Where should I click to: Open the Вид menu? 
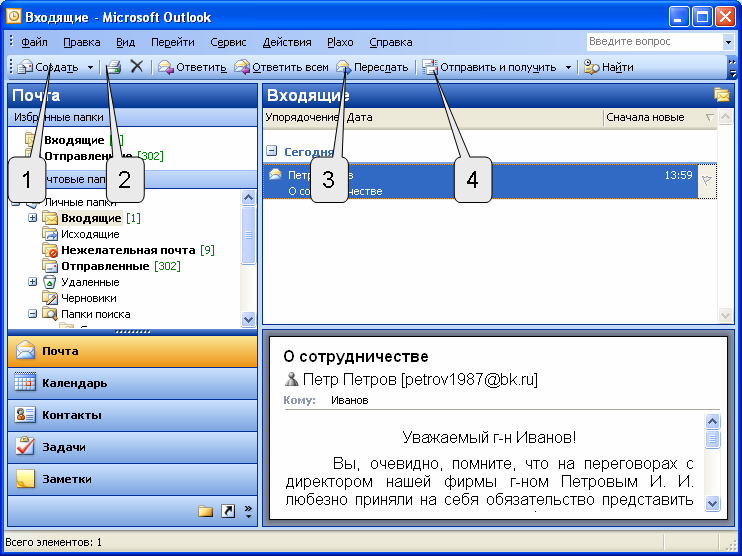pyautogui.click(x=125, y=42)
